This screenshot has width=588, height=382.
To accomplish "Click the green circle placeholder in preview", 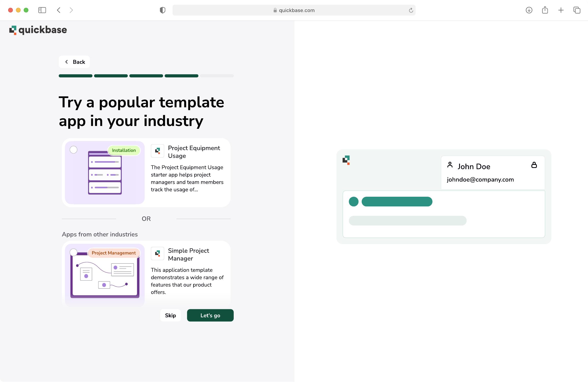I will (x=354, y=202).
